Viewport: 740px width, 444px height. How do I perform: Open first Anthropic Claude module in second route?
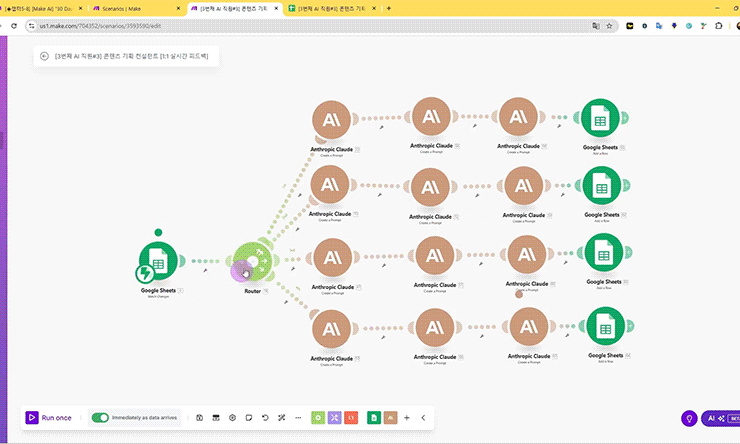pos(330,185)
